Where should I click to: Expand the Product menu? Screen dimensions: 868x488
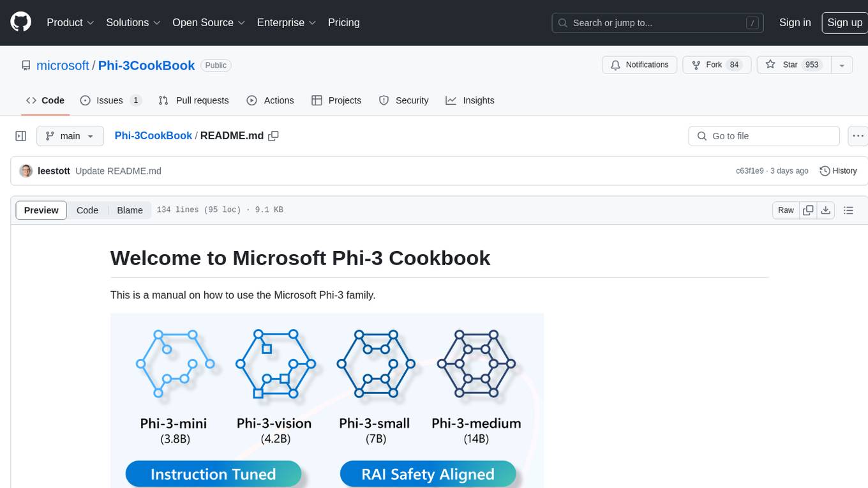pos(70,22)
